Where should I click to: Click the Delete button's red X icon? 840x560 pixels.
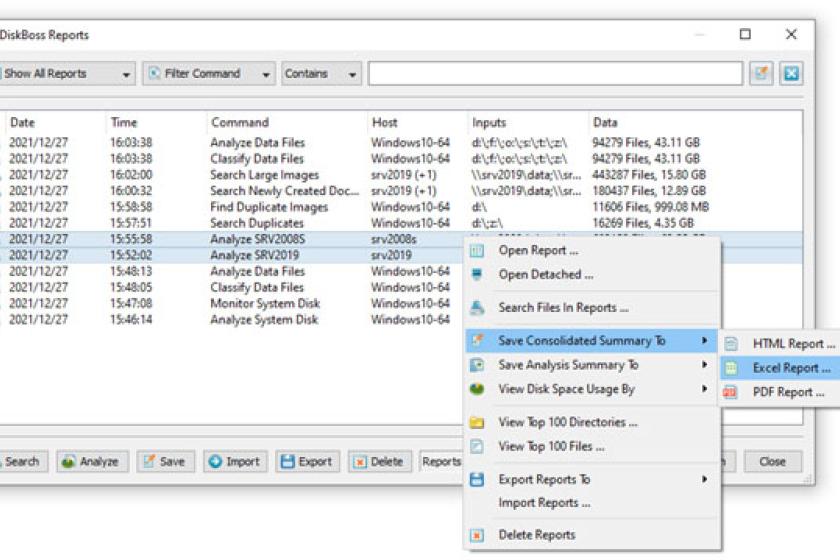coord(360,461)
